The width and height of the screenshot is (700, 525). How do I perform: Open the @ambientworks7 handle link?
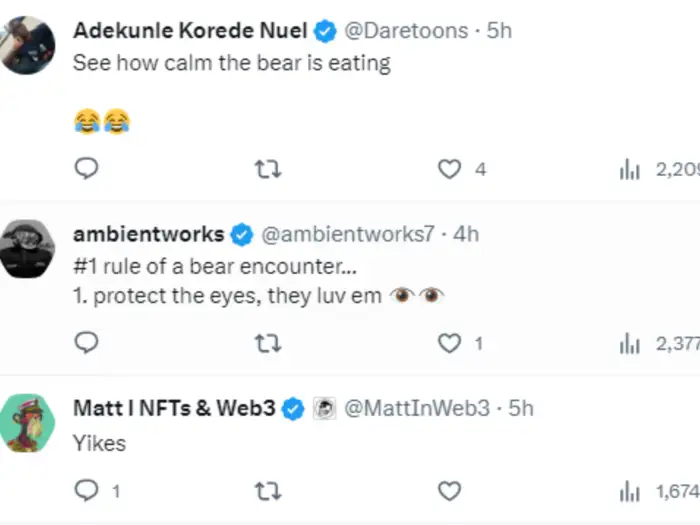(347, 234)
